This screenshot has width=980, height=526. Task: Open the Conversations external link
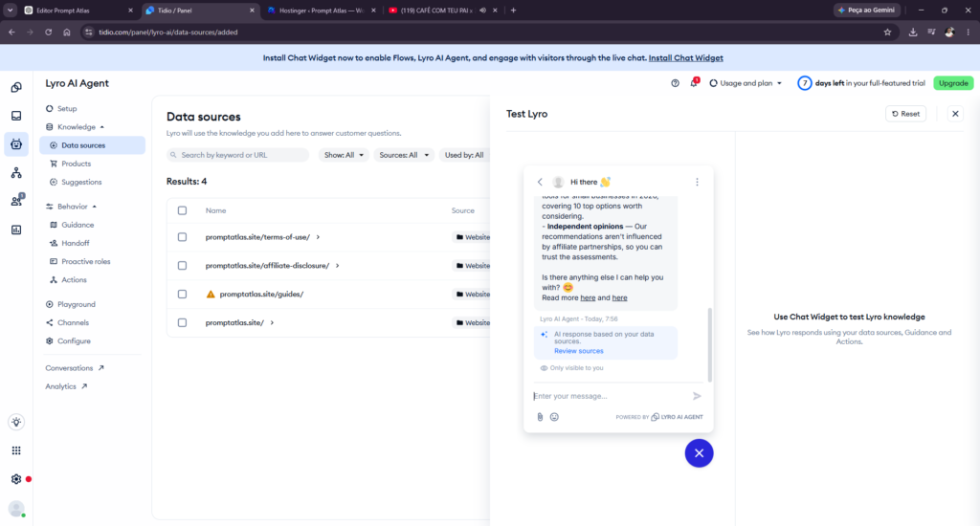coord(75,368)
